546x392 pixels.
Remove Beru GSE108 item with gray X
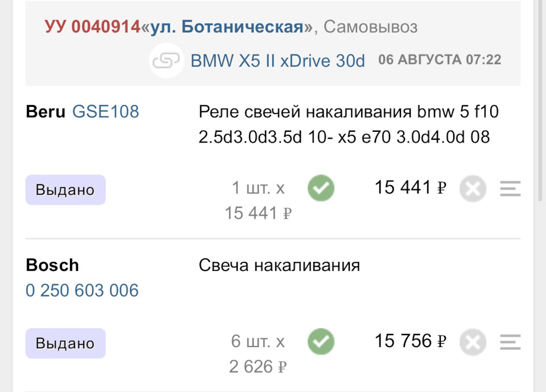pos(473,189)
